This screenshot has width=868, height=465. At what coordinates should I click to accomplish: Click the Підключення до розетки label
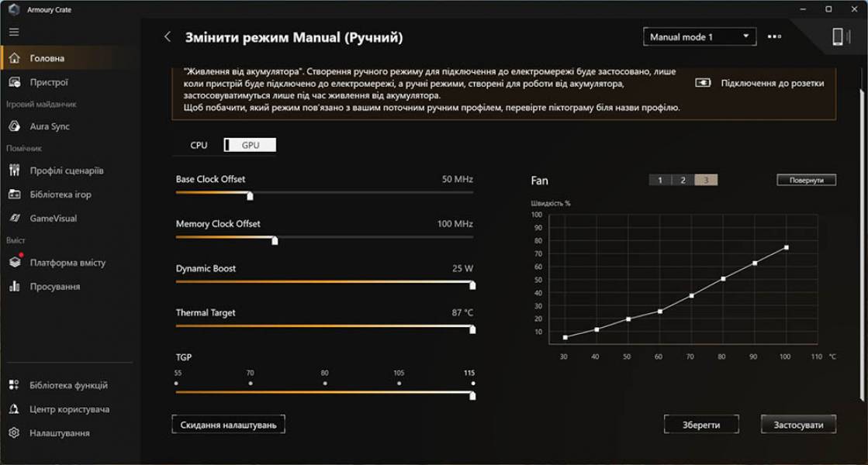(x=773, y=83)
